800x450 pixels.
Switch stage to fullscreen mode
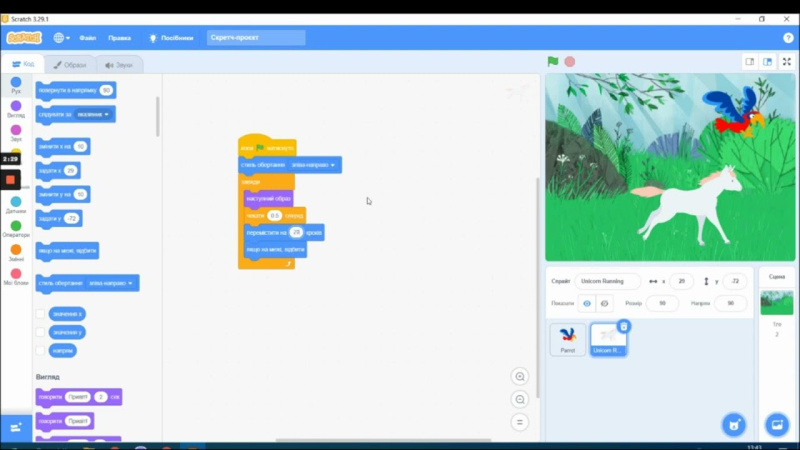click(786, 61)
